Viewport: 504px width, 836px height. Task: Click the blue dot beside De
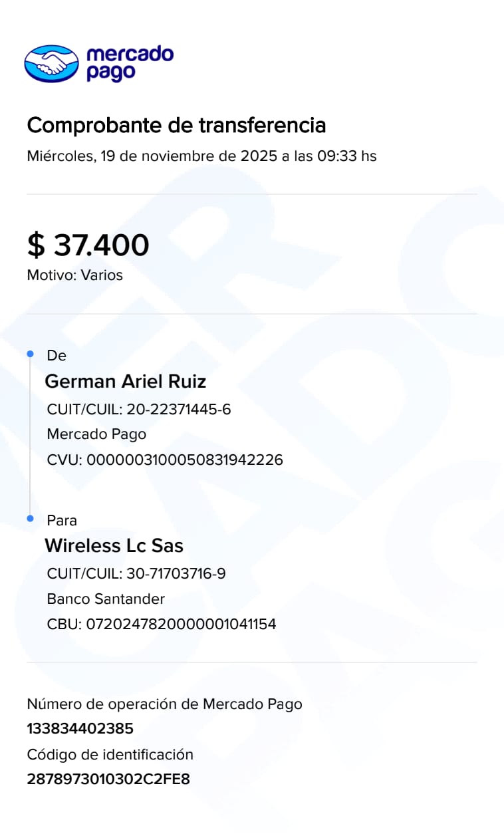(30, 354)
